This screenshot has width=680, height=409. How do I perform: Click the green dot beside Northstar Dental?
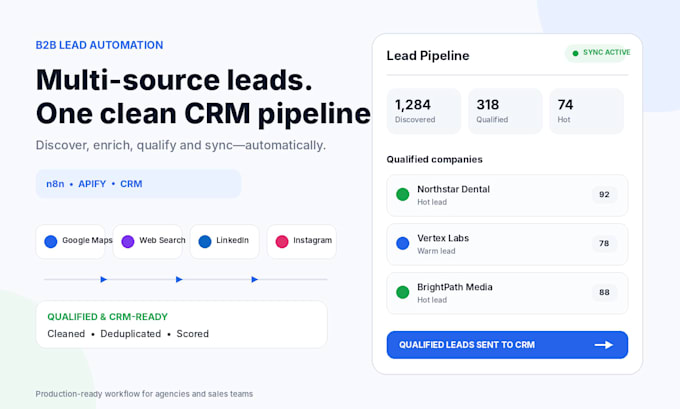(x=402, y=194)
